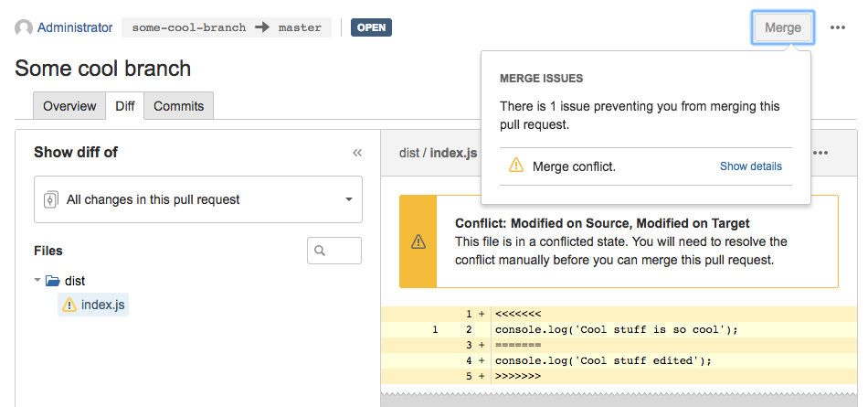The image size is (868, 407).
Task: Open the Administrator profile link
Action: (75, 27)
